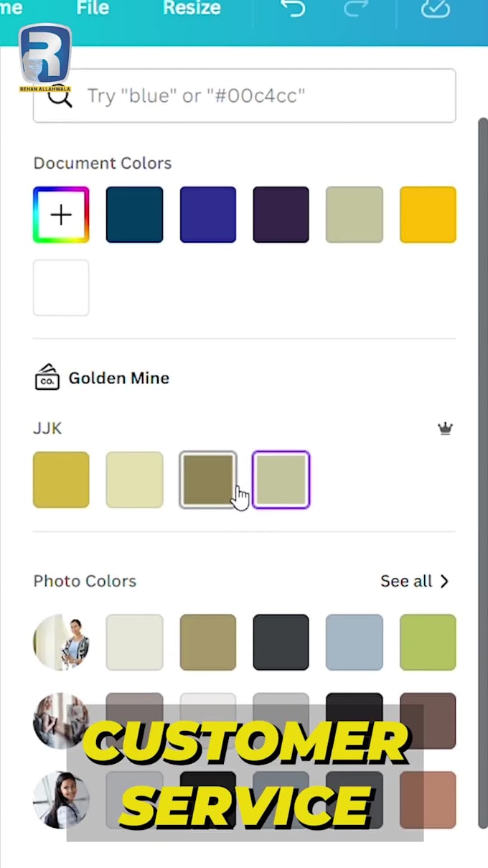Viewport: 488px width, 868px height.
Task: Click the first photo thumbnail of woman
Action: pyautogui.click(x=61, y=642)
